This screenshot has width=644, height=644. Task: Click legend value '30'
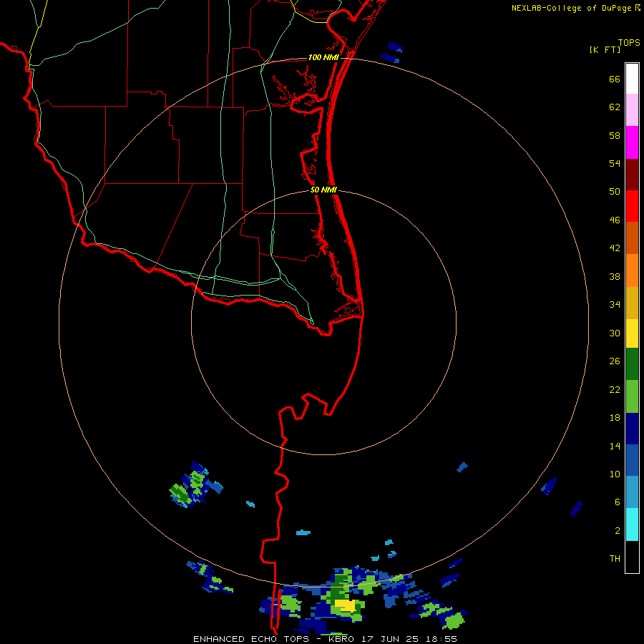point(615,333)
